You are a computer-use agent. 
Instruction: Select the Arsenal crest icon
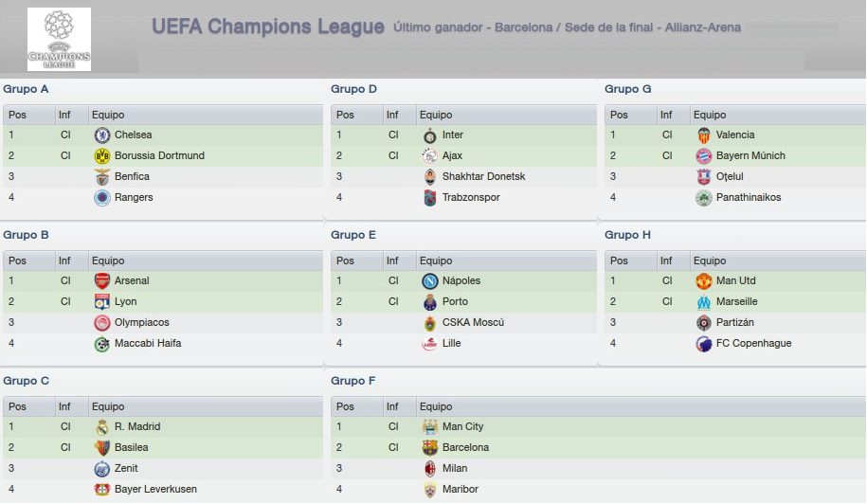coord(102,281)
